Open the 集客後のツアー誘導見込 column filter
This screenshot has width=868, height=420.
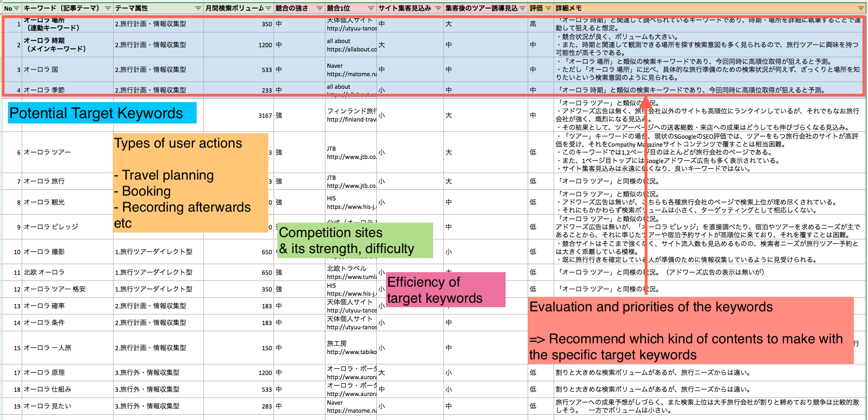(x=522, y=8)
